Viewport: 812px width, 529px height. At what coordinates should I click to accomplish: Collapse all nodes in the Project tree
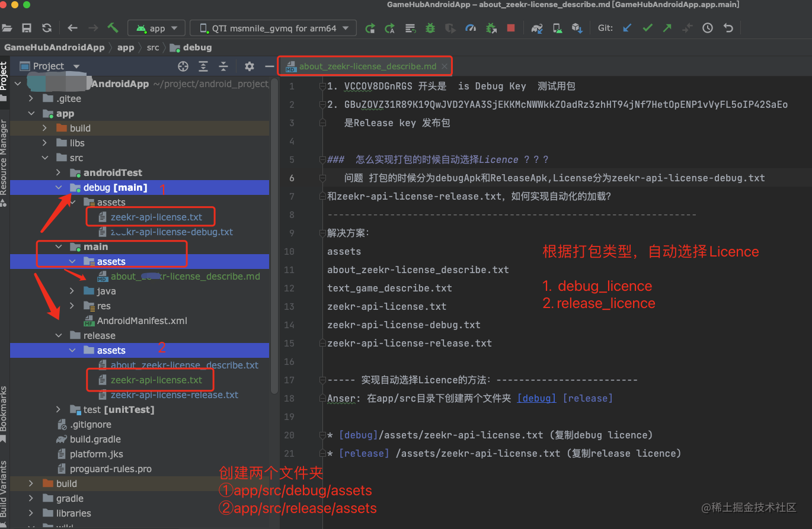pyautogui.click(x=223, y=66)
